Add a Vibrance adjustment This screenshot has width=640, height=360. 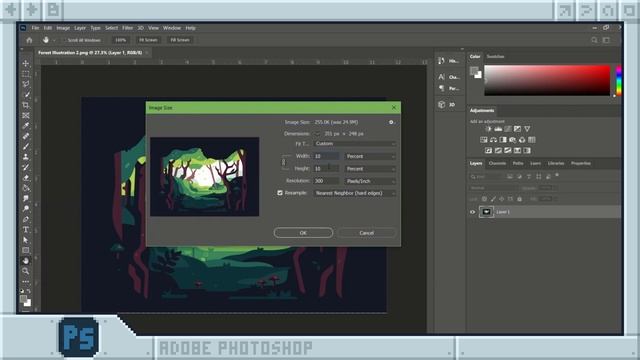(x=527, y=129)
